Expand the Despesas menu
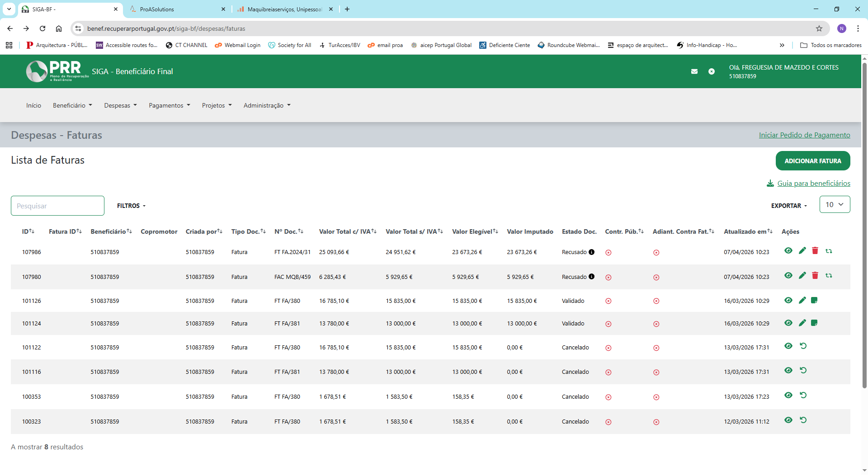868x476 pixels. (x=120, y=105)
